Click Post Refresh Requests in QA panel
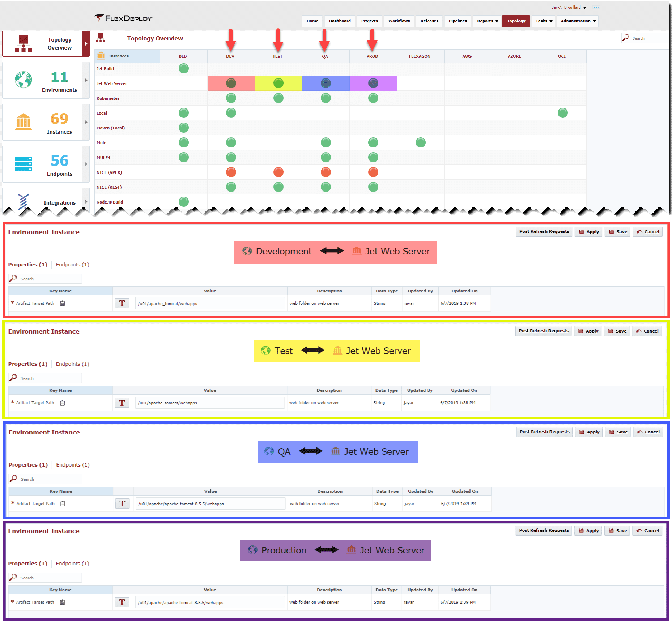This screenshot has height=621, width=672. pos(544,432)
